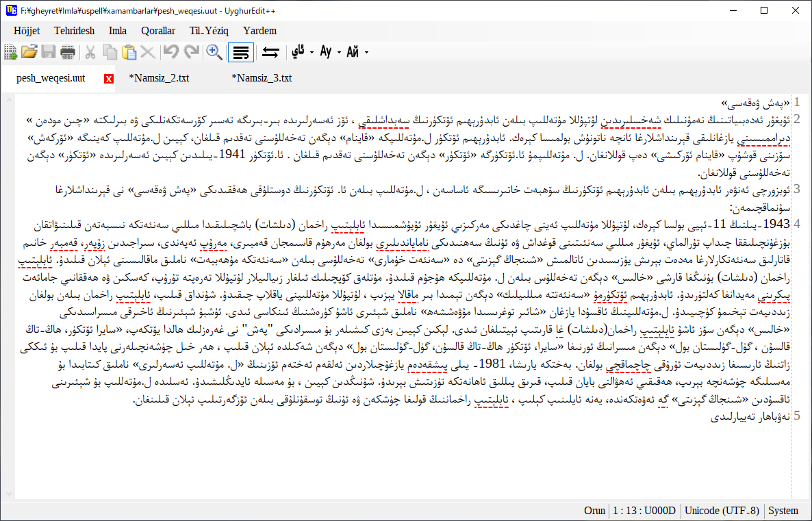Undo the last edit with the arrow icon

click(x=171, y=52)
